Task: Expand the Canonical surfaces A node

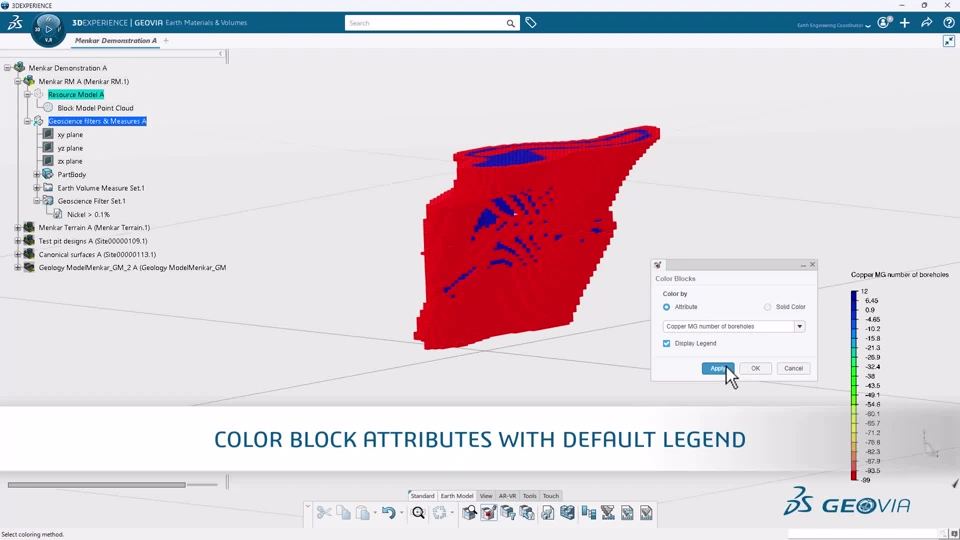Action: [18, 254]
